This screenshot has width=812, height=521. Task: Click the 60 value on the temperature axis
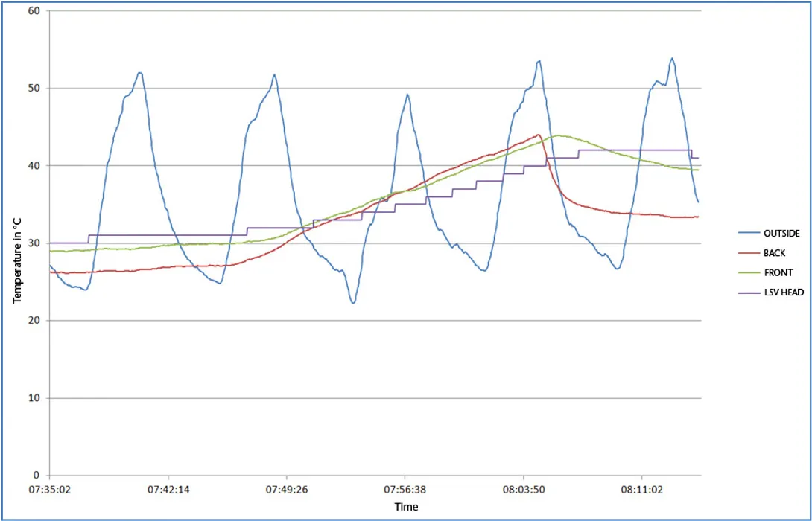[x=35, y=11]
